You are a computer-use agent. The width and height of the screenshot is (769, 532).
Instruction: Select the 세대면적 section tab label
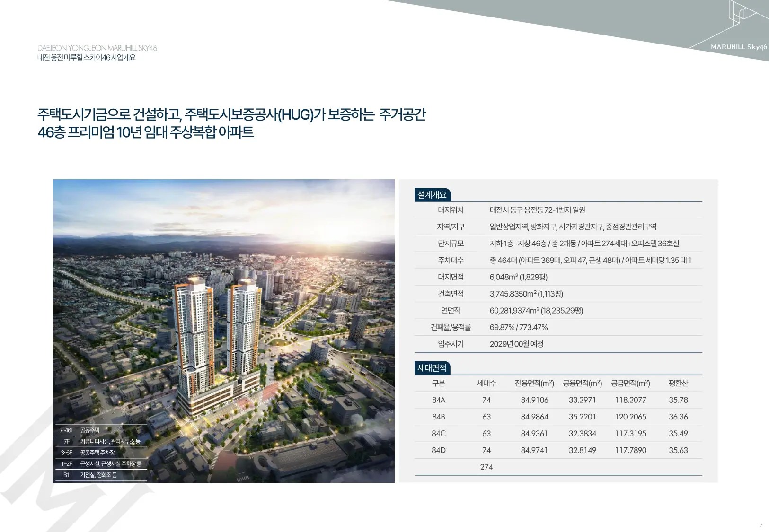[x=432, y=368]
